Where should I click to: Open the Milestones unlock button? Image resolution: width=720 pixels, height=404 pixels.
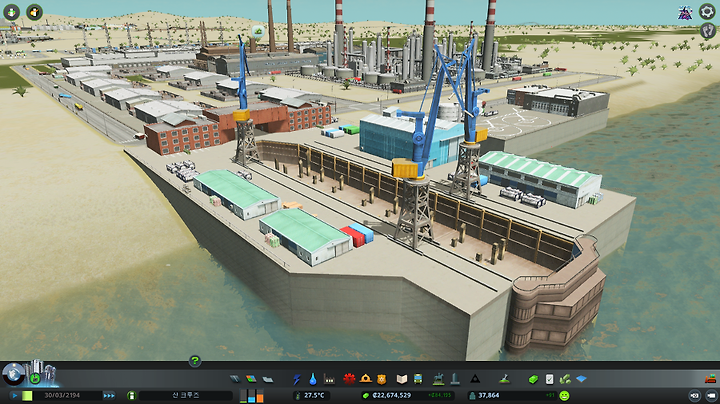click(35, 378)
